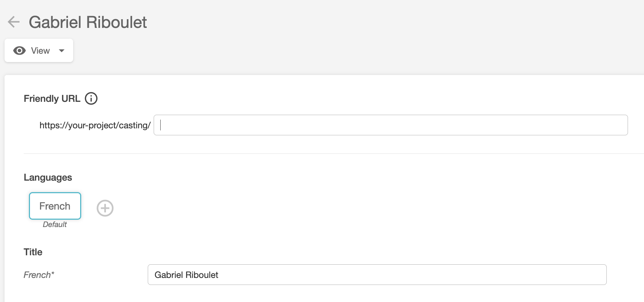
Task: Open the Friendly URL info tooltip icon
Action: coord(91,99)
